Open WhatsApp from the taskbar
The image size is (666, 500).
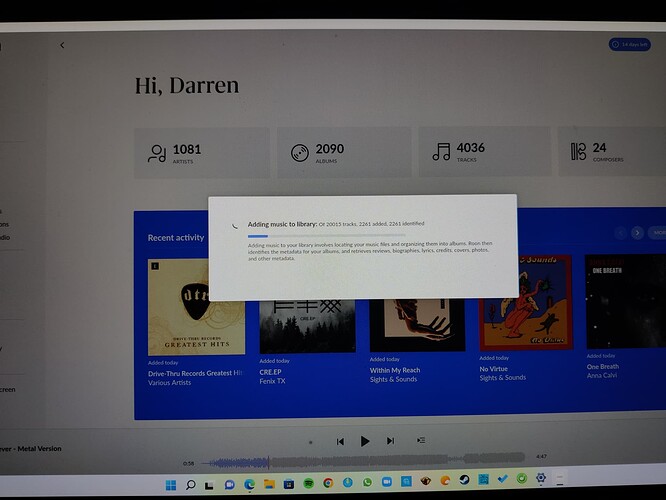pos(367,482)
